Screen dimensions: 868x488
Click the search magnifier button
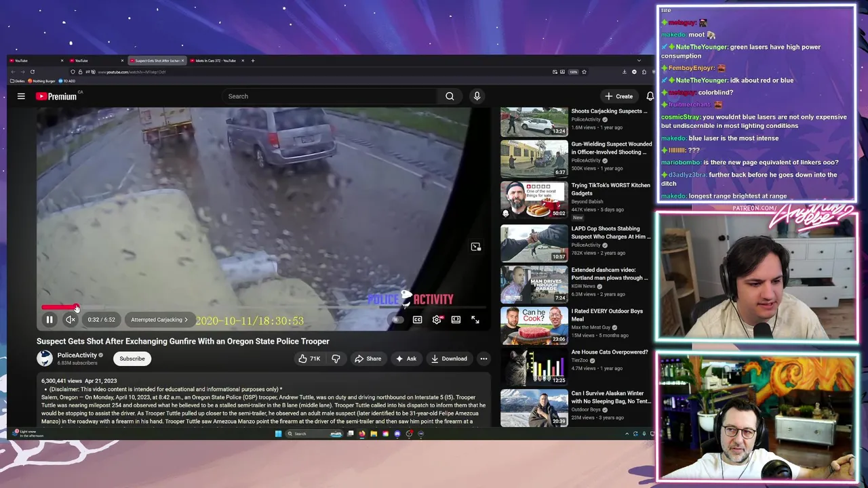(450, 96)
